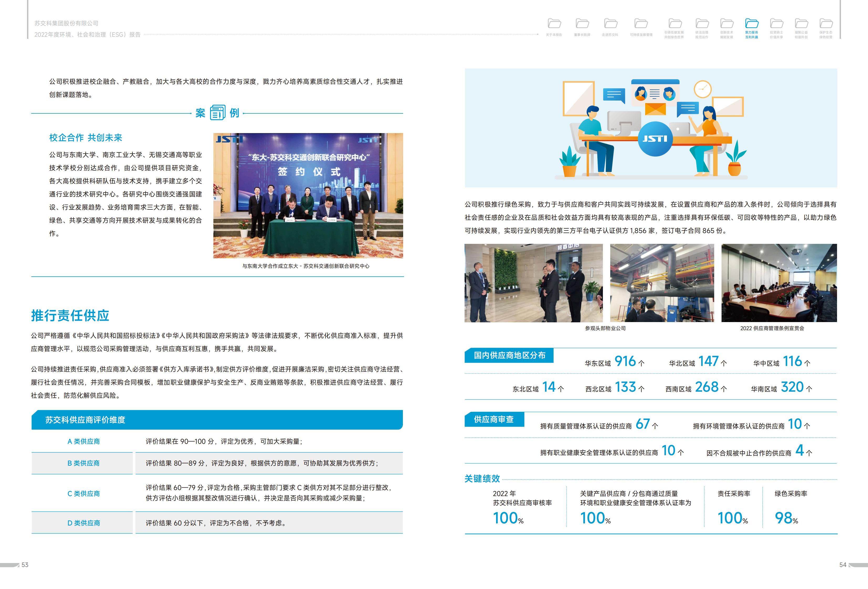Select the A 类供应商 row label
Screen dimensions: 868x589
[x=84, y=441]
